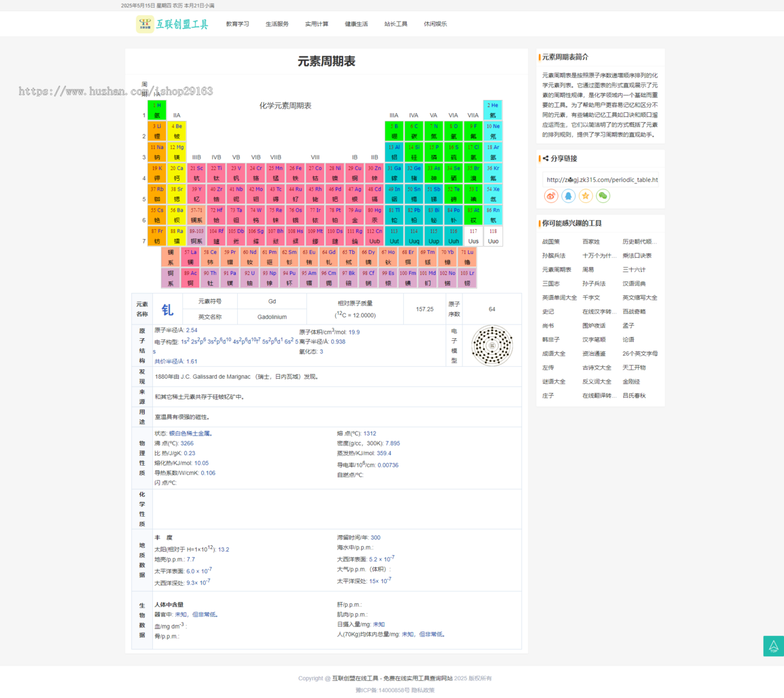Select silver (47 Ag) element cell
This screenshot has width=784, height=698.
[355, 194]
